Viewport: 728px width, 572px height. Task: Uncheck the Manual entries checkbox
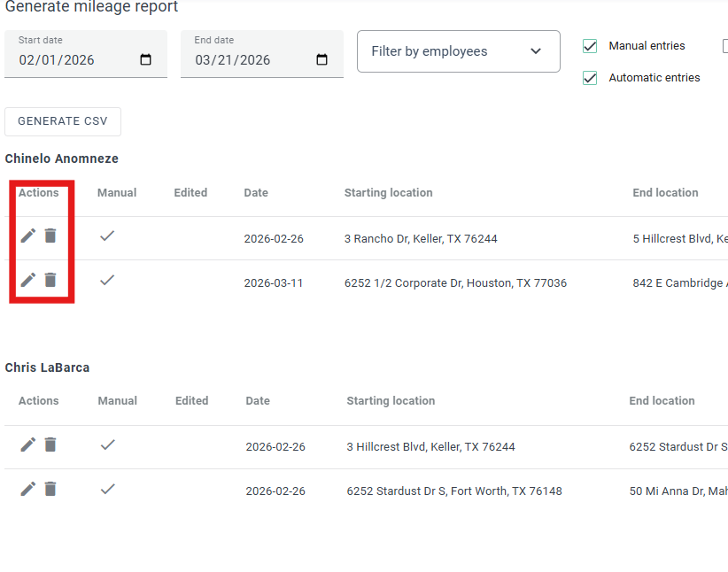(590, 46)
